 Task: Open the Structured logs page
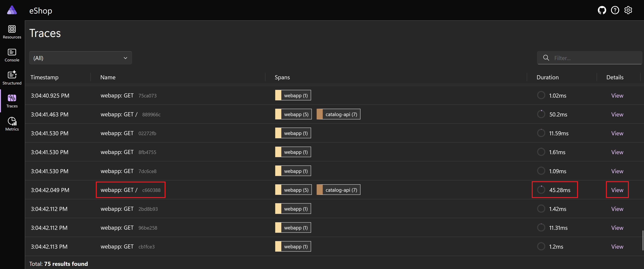coord(12,78)
